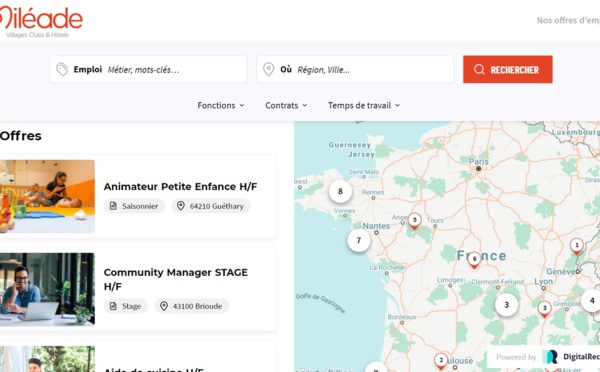
Task: Click the DigitalRecruiters logo icon
Action: click(x=550, y=357)
